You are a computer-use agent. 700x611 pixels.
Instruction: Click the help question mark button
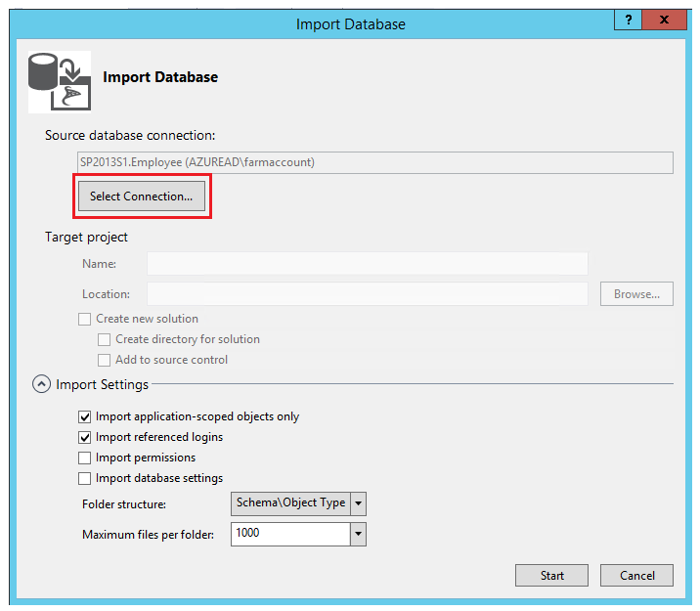(x=628, y=20)
